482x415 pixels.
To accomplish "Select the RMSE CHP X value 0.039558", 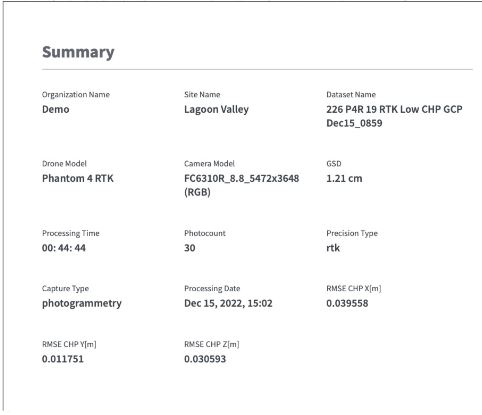I will 347,303.
